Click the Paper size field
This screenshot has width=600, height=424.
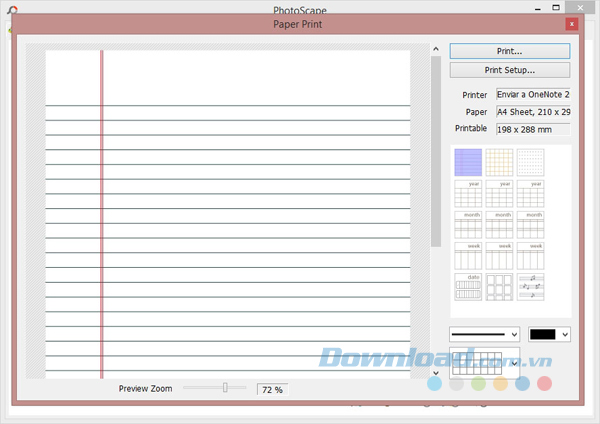pos(533,112)
